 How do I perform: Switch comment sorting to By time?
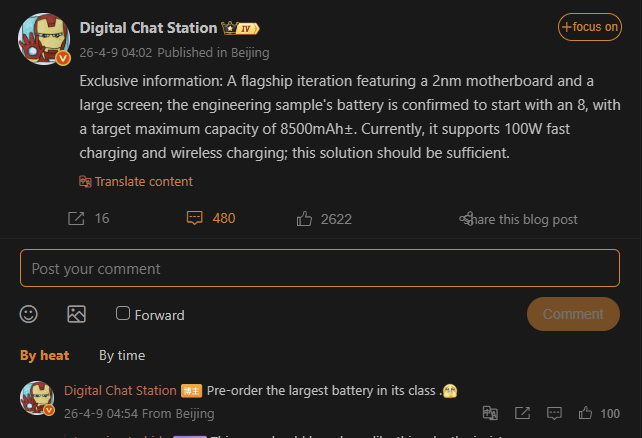pos(122,355)
